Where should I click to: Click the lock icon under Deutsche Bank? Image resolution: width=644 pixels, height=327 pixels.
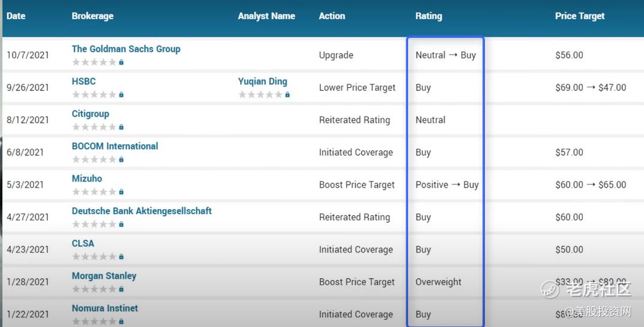(x=121, y=224)
